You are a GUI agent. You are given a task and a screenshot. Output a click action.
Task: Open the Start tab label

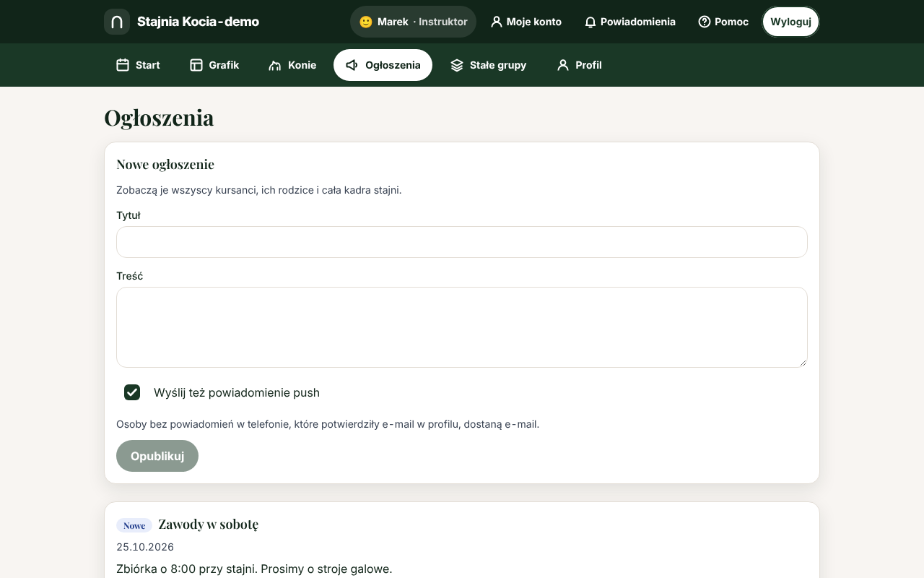click(x=148, y=65)
